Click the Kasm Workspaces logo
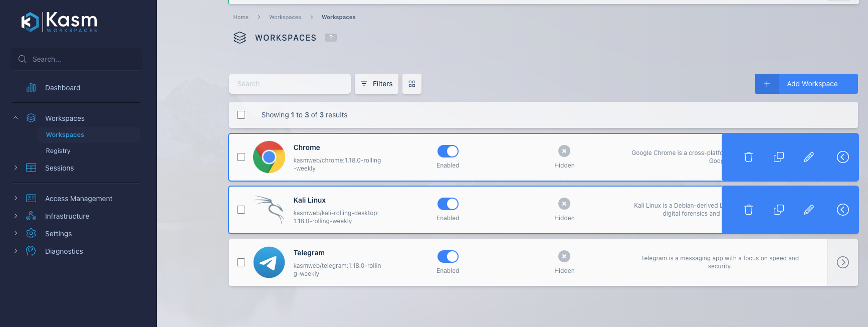This screenshot has height=327, width=868. [59, 22]
